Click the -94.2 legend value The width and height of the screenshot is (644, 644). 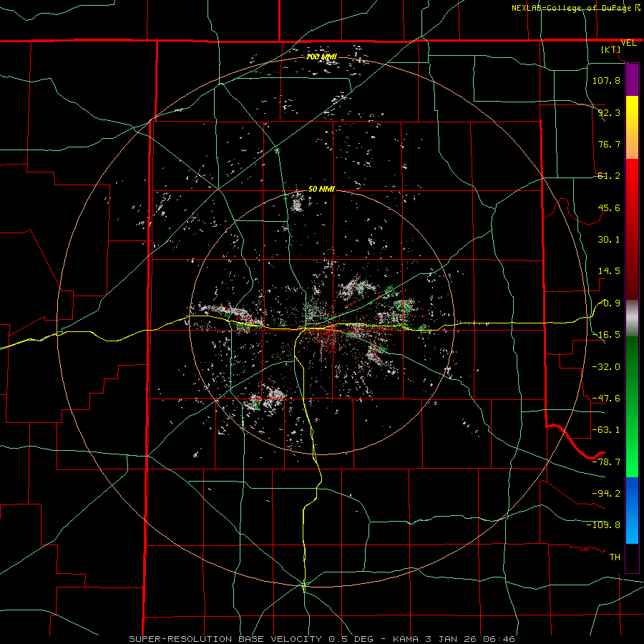606,493
